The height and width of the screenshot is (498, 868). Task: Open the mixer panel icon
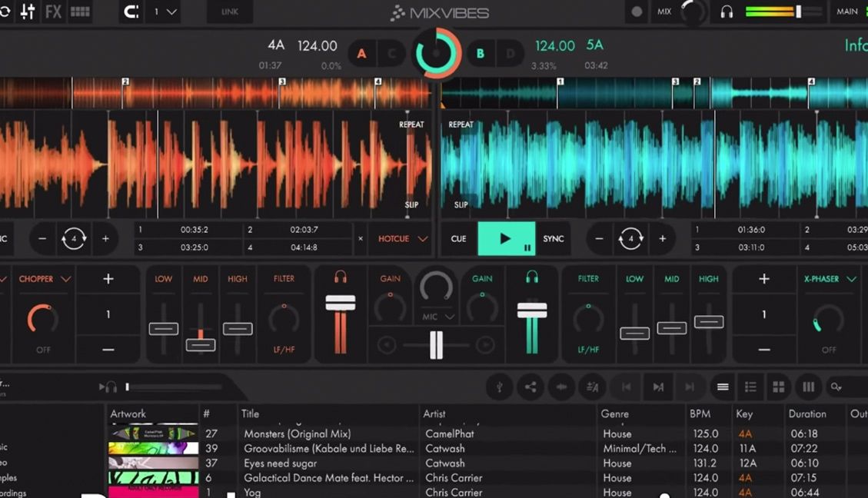click(x=28, y=12)
